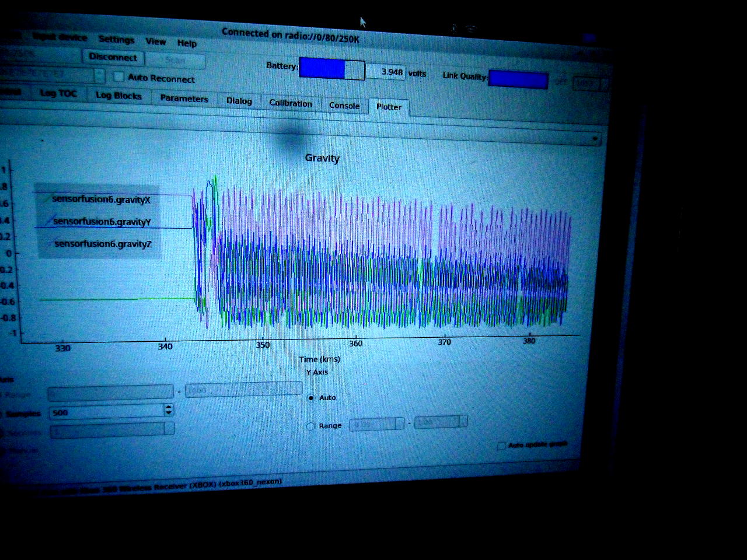
Task: Open the Parameters tab
Action: point(184,99)
